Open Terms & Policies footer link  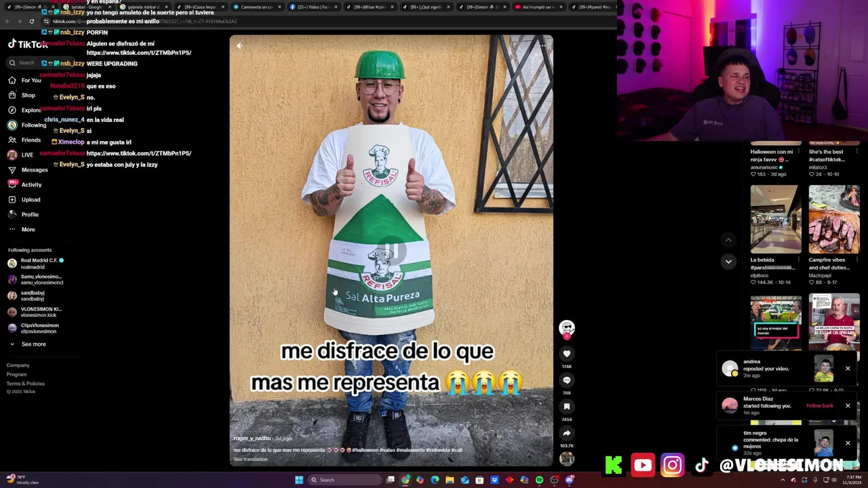pyautogui.click(x=25, y=384)
